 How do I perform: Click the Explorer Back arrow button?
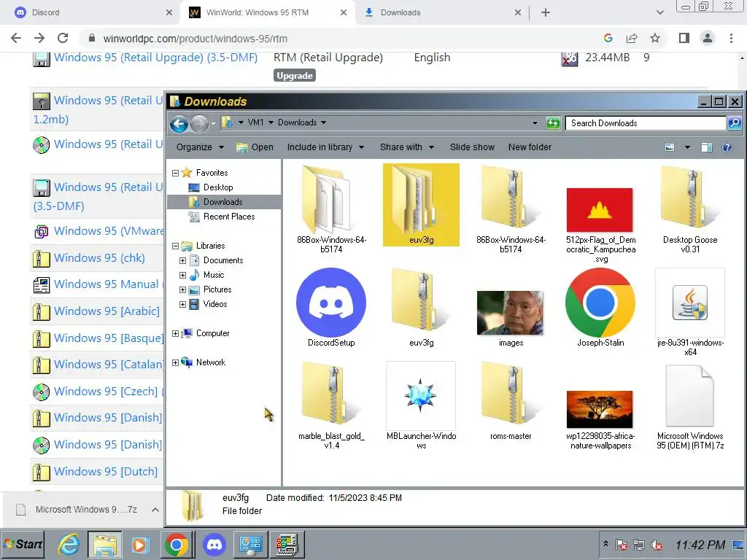(x=179, y=124)
